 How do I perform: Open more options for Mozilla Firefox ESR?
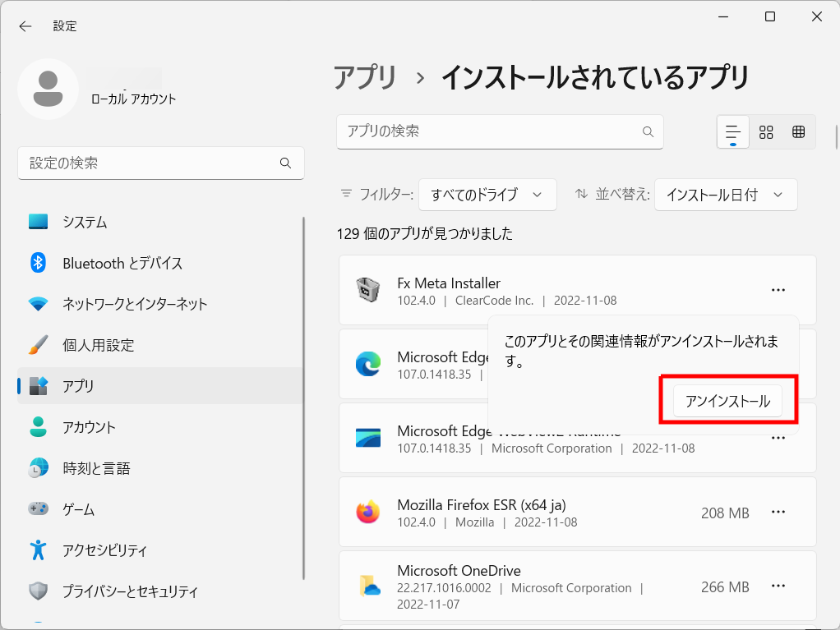[778, 513]
